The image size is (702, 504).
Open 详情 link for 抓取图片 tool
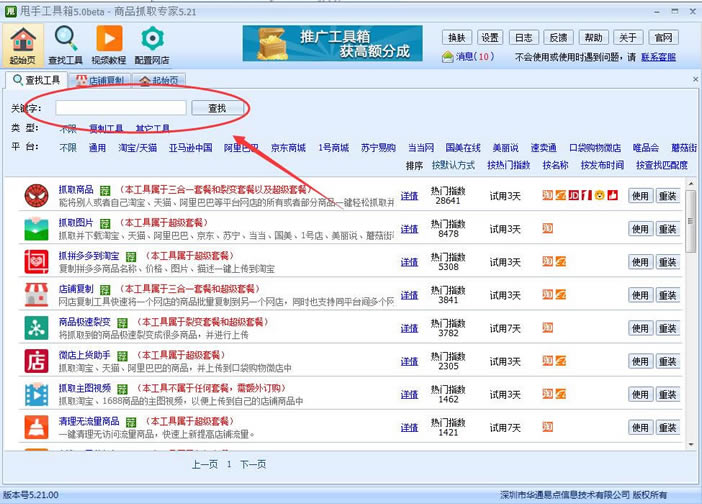(x=410, y=229)
